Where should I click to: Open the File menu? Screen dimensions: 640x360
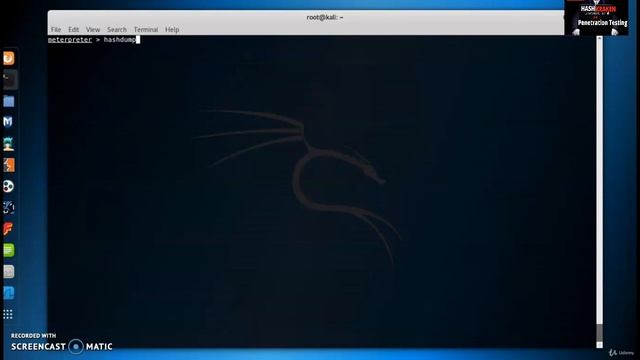tap(56, 29)
